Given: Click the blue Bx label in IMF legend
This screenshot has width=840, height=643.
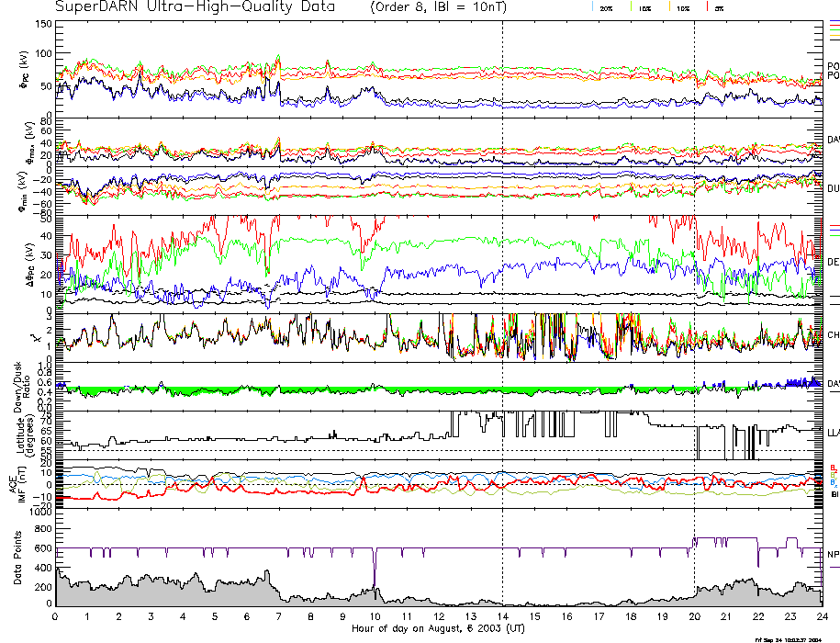Looking at the screenshot, I should (832, 483).
